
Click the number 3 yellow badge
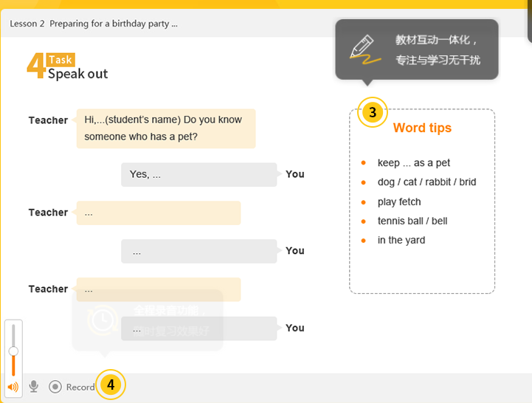tap(373, 112)
